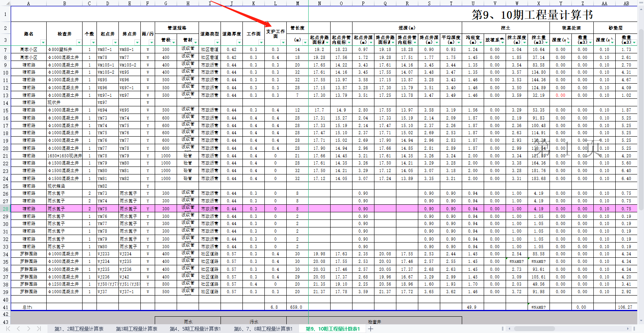Click the 现状井 cell in row 14
Screen dimensions: 644x333
pos(64,102)
